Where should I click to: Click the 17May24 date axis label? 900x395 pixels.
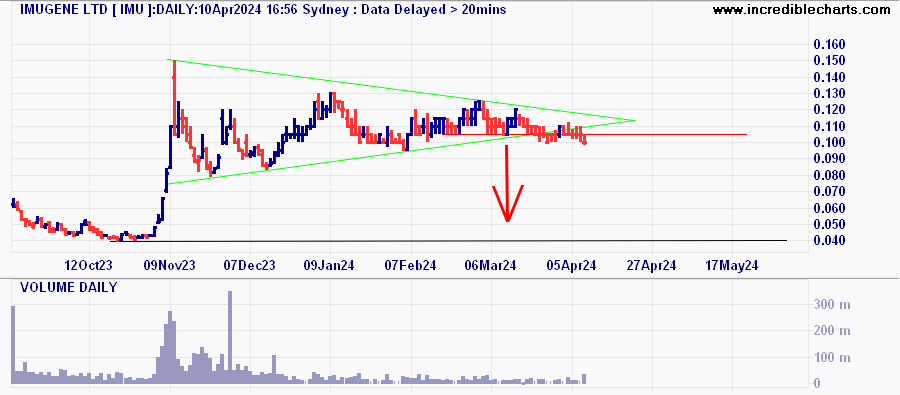[732, 266]
